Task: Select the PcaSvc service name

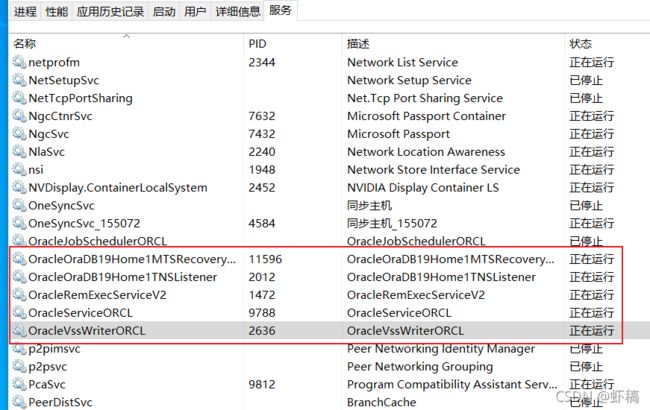Action: coord(47,384)
